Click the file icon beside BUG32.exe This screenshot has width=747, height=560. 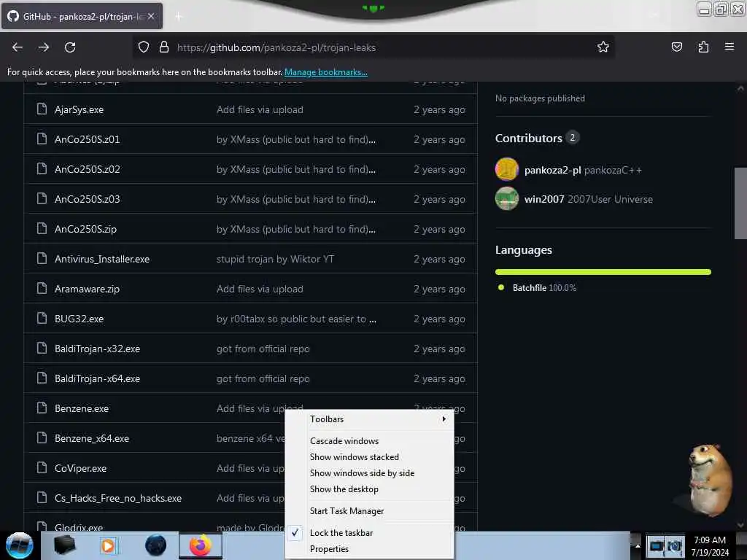point(42,319)
